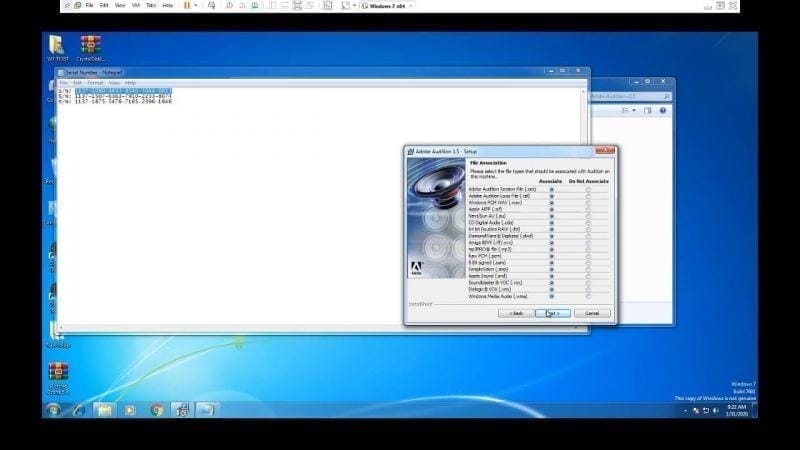Screen dimensions: 800x450
Task: Select Associate for SoundBlaster VOC
Action: pos(551,283)
